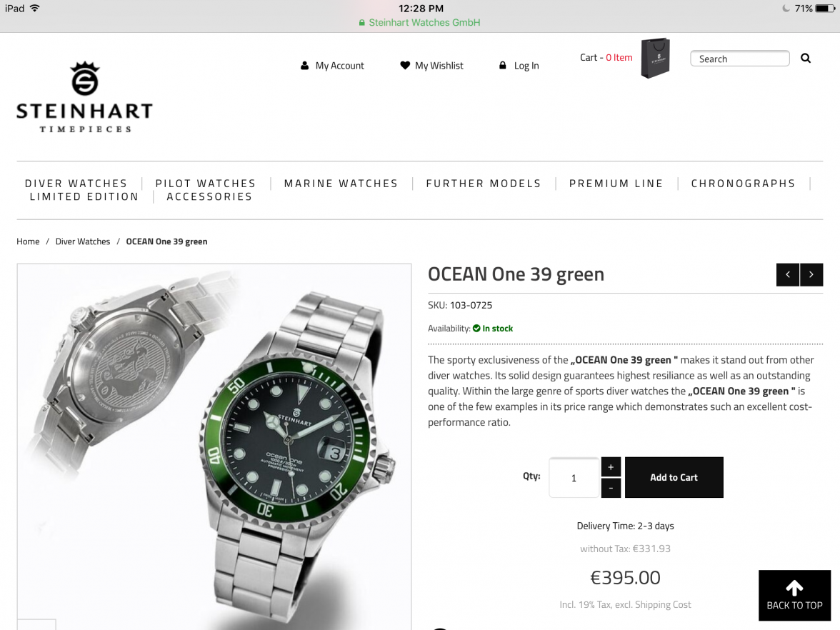Image resolution: width=840 pixels, height=630 pixels.
Task: Go to next product arrow
Action: [811, 274]
